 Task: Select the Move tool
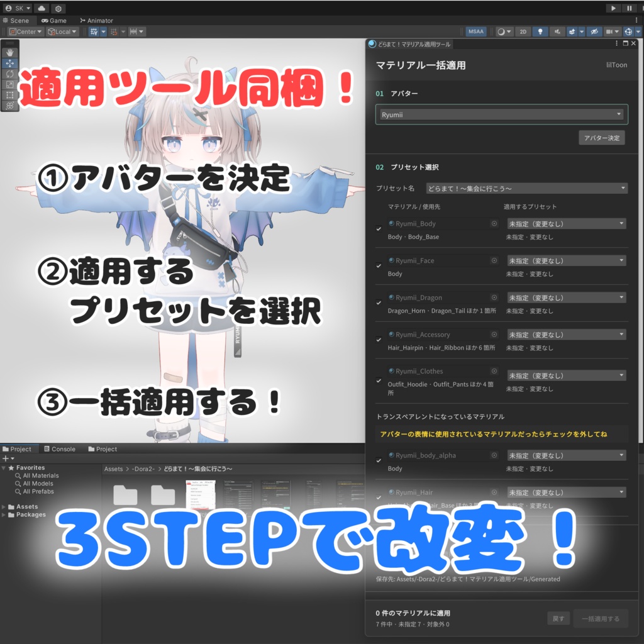point(10,64)
